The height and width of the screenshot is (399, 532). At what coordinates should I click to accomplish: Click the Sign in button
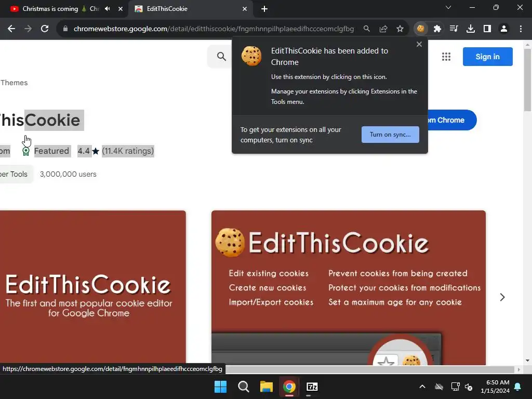487,57
